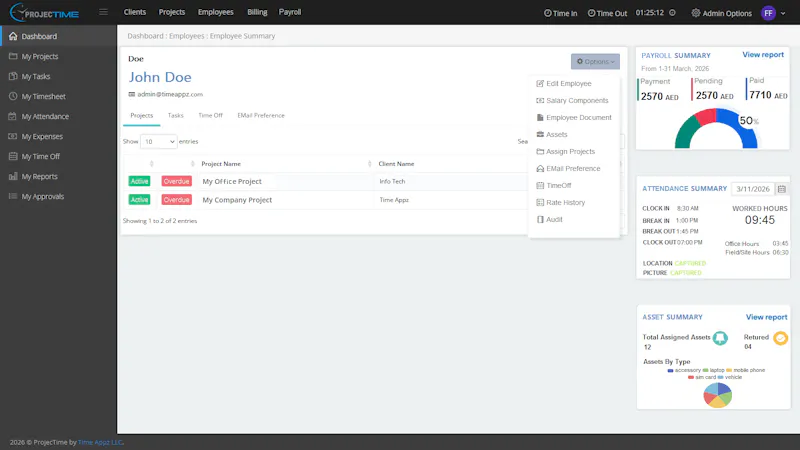
Task: Select Salary Components from options menu
Action: pos(574,101)
